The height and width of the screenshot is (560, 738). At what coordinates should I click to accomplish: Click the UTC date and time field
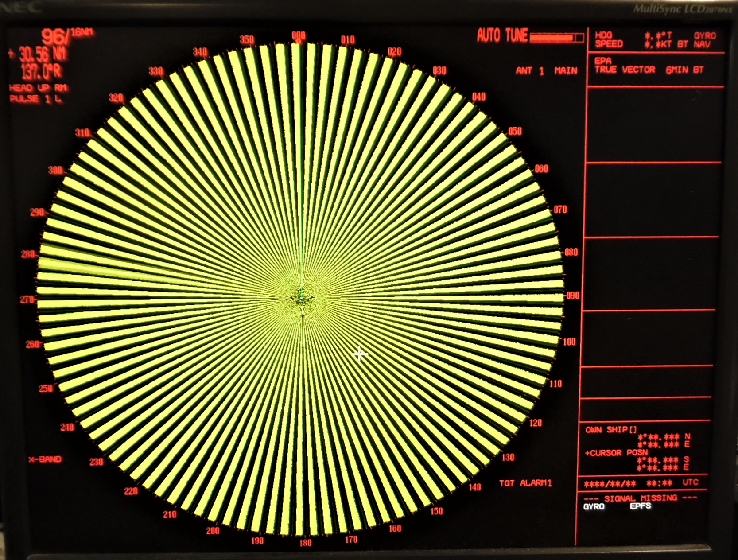640,483
